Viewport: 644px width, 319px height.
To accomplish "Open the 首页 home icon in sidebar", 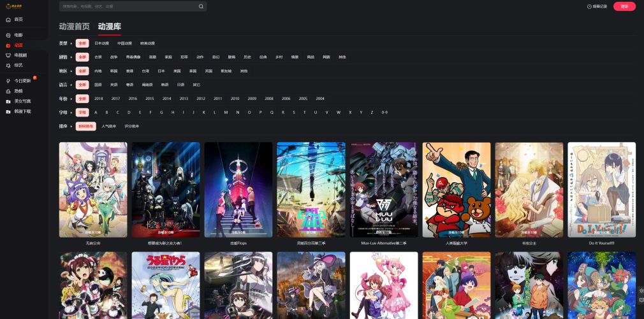I will [x=8, y=20].
